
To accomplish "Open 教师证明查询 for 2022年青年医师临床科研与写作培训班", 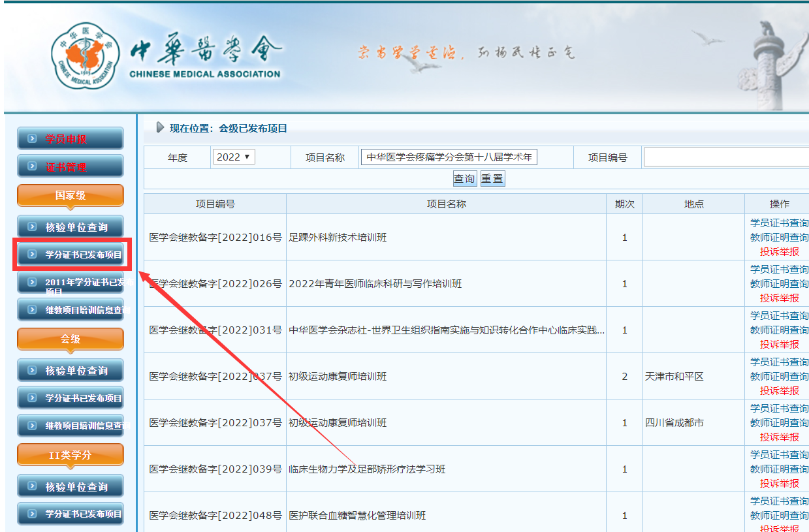I will point(779,284).
